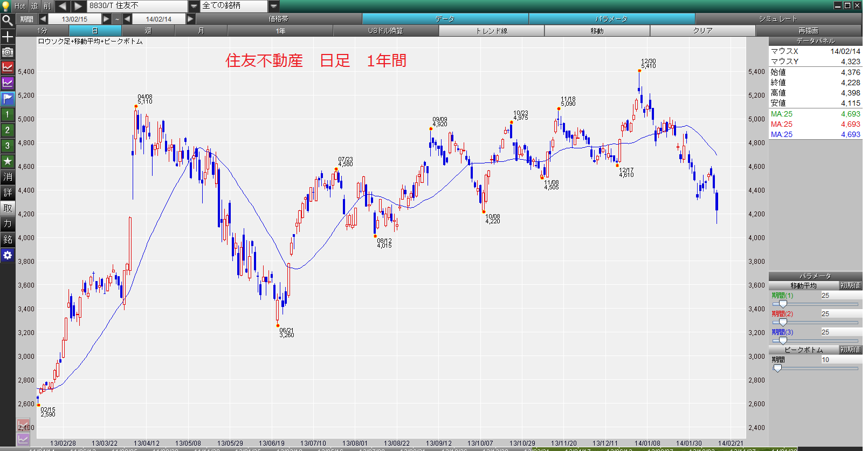Click the light bulb icon at top-left

pos(6,6)
